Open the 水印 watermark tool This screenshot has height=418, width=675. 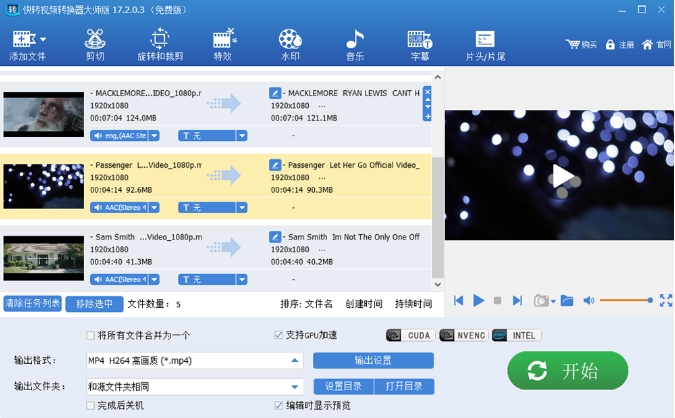290,45
